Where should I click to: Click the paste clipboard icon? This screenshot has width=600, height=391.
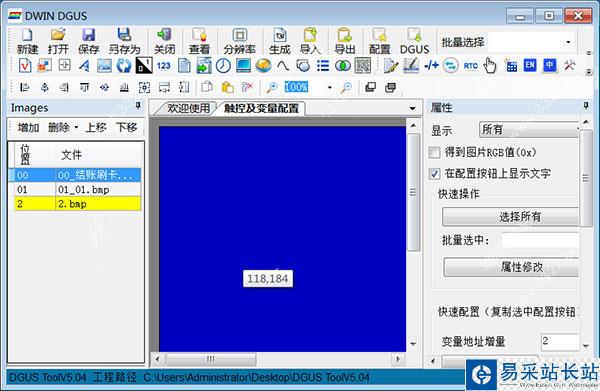tap(227, 88)
